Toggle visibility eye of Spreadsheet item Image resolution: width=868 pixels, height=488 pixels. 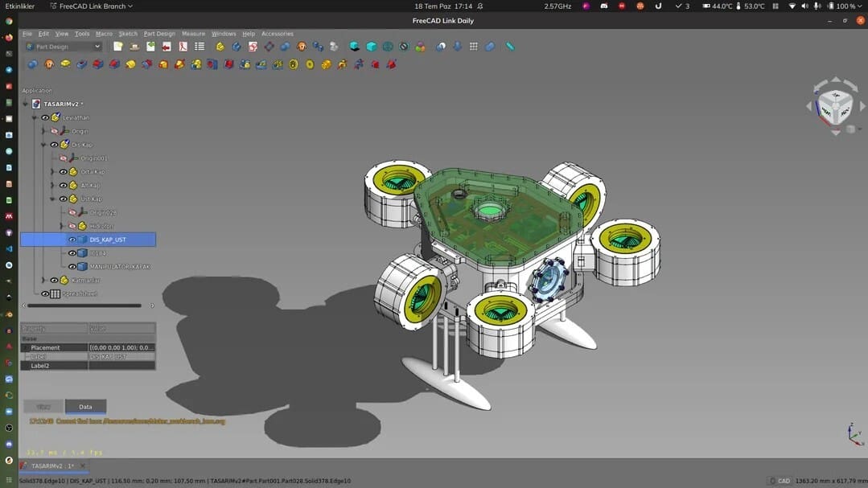(45, 294)
